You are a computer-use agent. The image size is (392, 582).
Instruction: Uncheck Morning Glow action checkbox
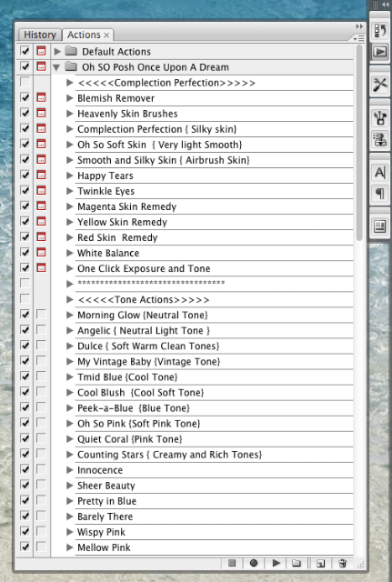point(25,315)
